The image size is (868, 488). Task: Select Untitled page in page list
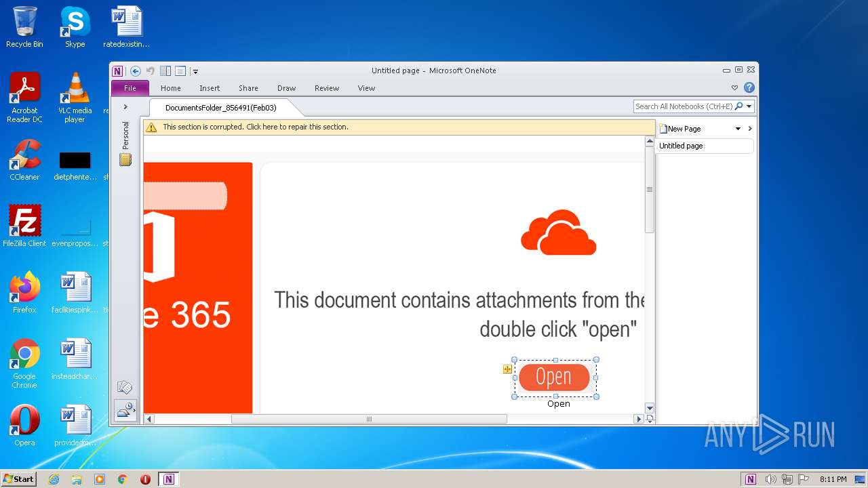point(705,146)
